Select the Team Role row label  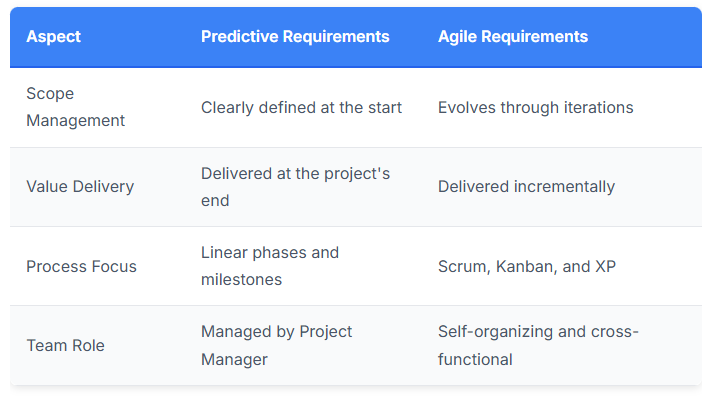[x=65, y=346]
